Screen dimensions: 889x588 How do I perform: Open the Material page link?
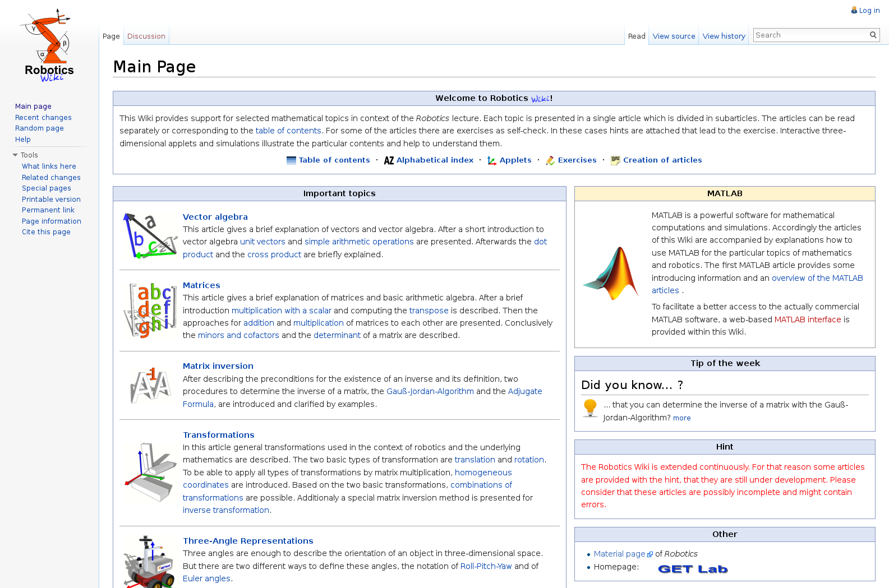click(x=620, y=554)
